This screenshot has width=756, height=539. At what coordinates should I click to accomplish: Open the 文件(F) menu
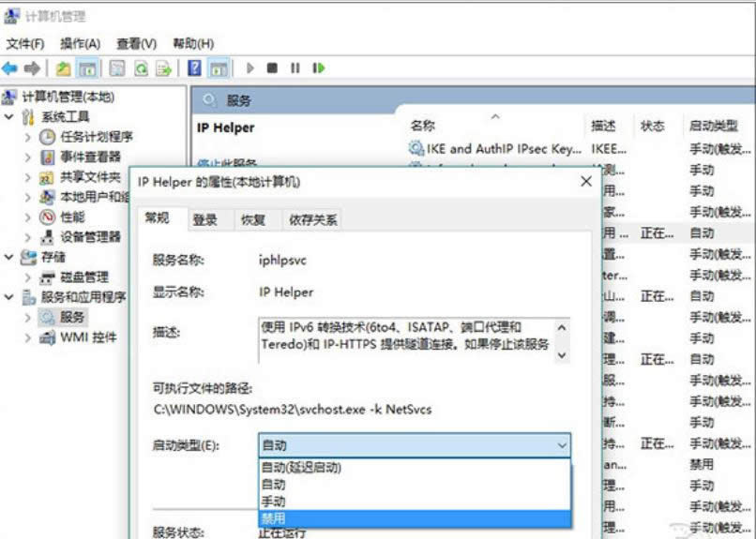pyautogui.click(x=25, y=44)
